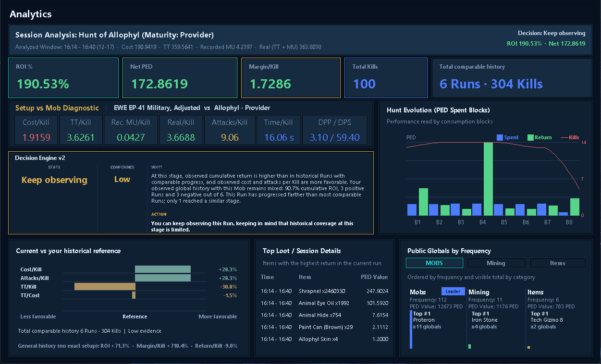Click the Attacks/Kill value 9.06
Image resolution: width=601 pixels, height=364 pixels.
[230, 137]
